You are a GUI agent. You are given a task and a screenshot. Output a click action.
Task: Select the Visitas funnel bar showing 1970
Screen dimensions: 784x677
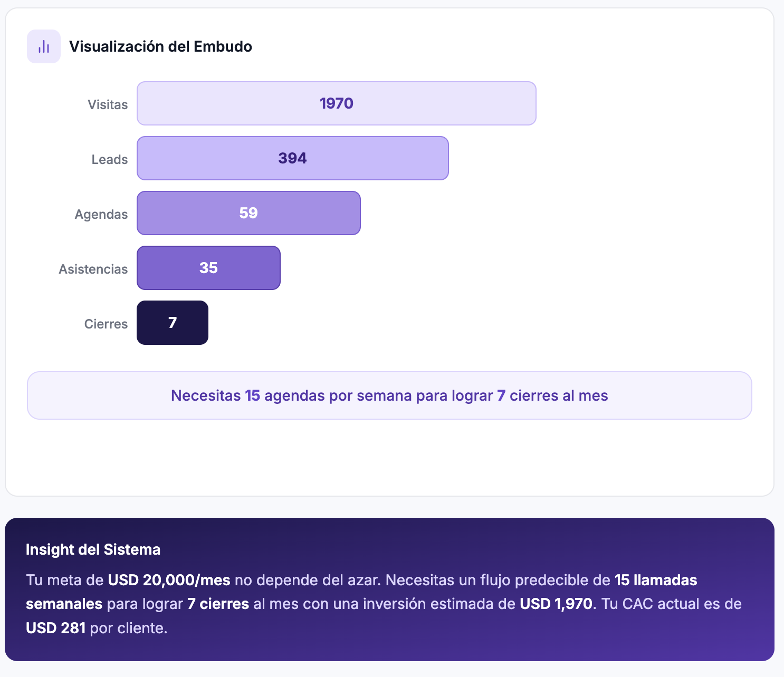[336, 103]
